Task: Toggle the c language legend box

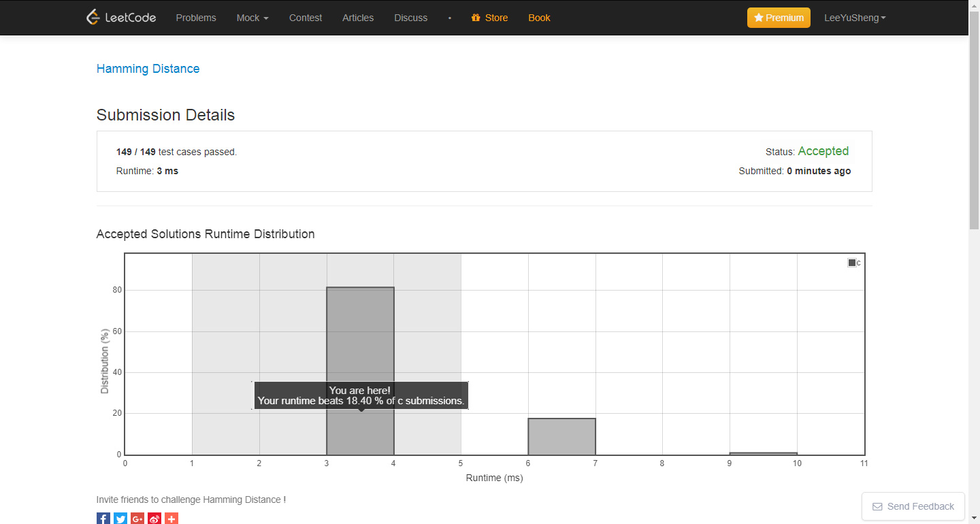Action: tap(851, 263)
